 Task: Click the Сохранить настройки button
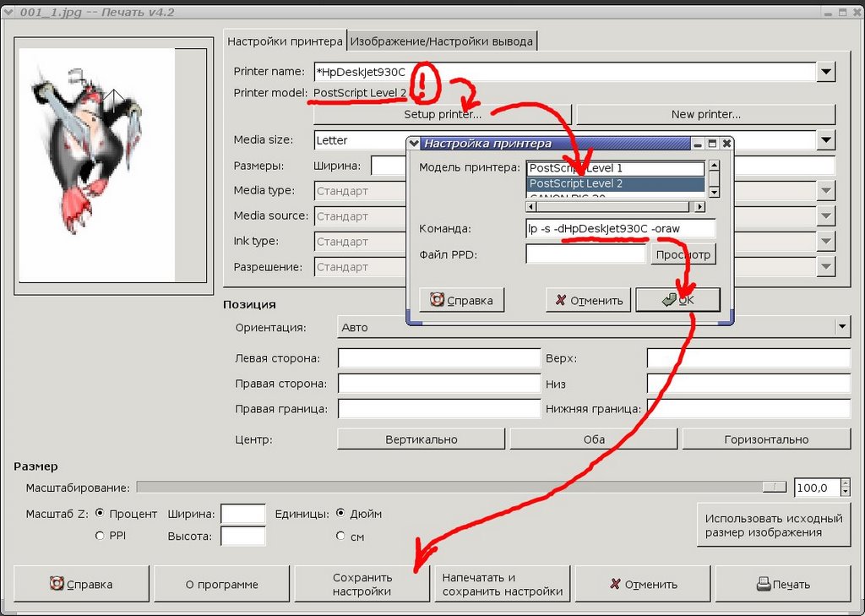[362, 584]
